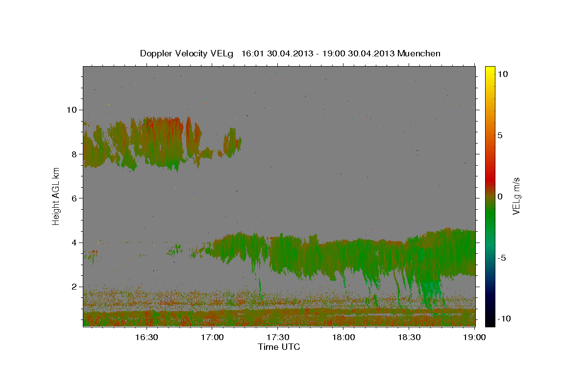Click the 'Height AGL km' axis label
Viewport: 588px width, 392px height.
(x=56, y=196)
